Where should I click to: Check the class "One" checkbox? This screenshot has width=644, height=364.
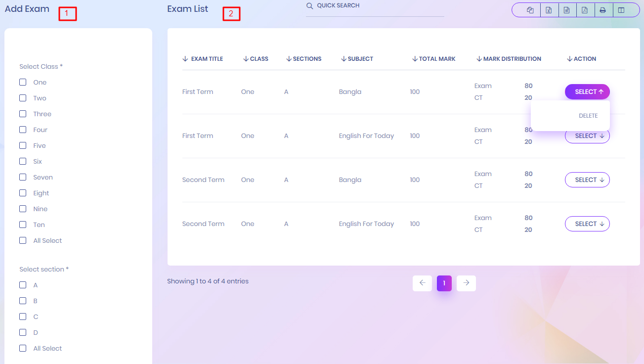[23, 82]
